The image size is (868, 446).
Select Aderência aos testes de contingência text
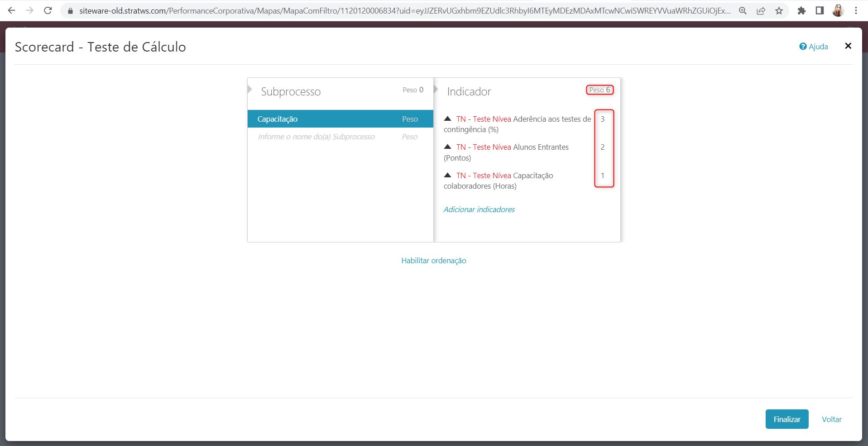click(517, 124)
